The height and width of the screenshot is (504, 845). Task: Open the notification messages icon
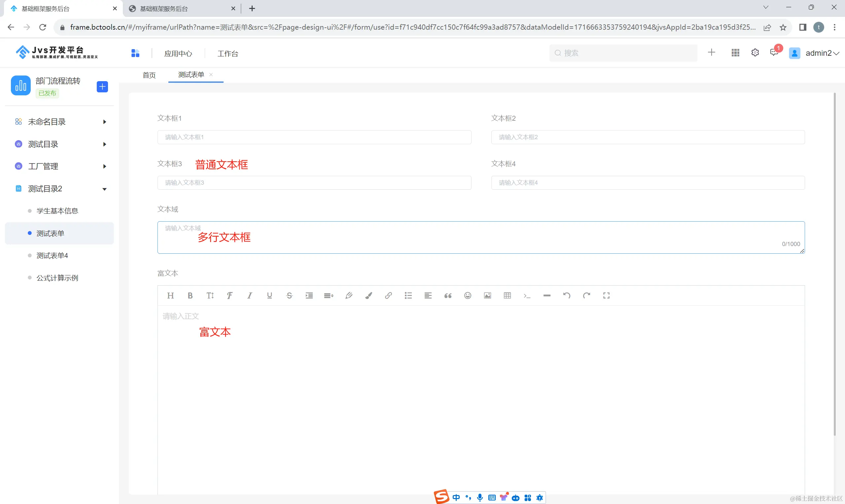(774, 53)
